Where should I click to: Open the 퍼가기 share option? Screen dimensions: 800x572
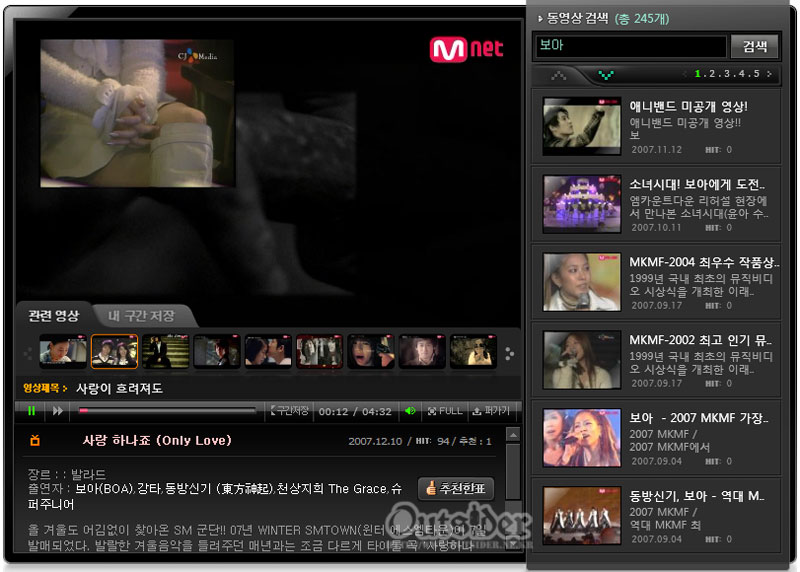click(492, 411)
